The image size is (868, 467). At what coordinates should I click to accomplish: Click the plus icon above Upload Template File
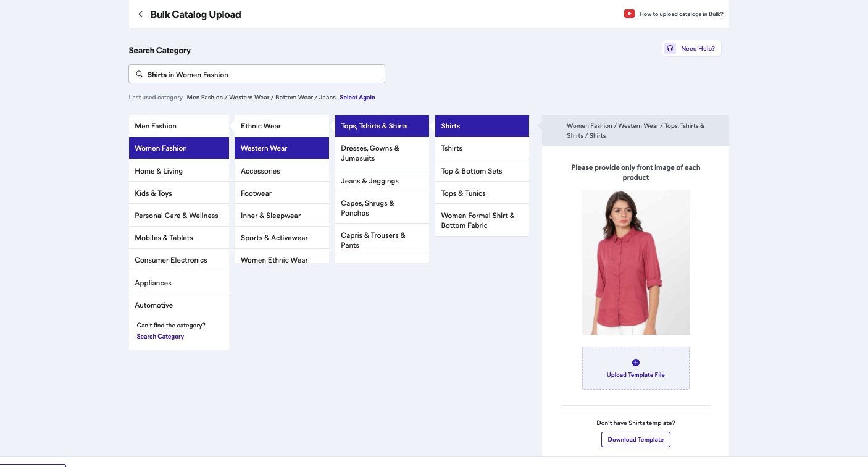pyautogui.click(x=636, y=363)
